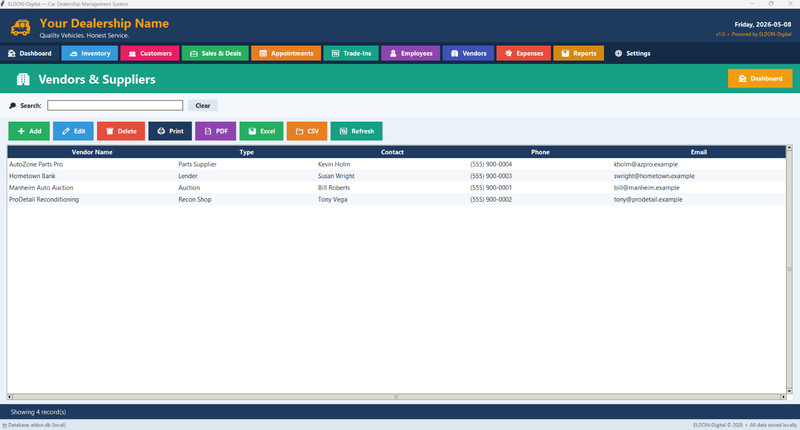This screenshot has height=430, width=800.
Task: Click the Trade-Ins icon
Action: (x=335, y=54)
